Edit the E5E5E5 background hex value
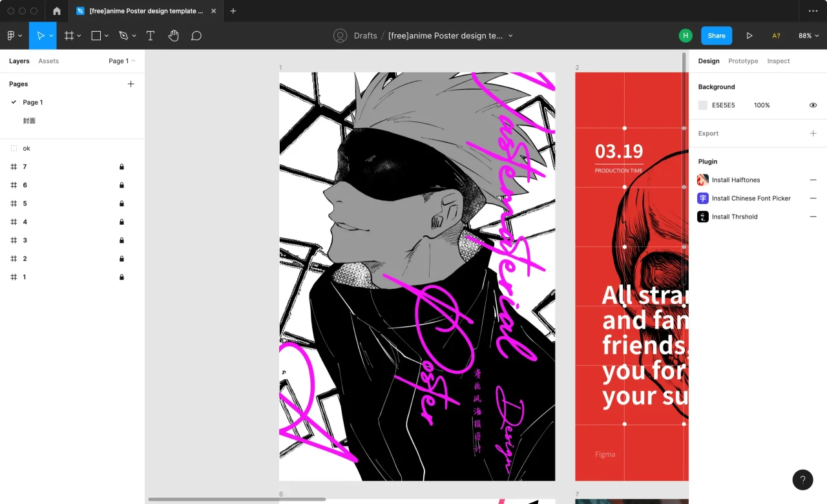This screenshot has height=504, width=827. pos(724,105)
